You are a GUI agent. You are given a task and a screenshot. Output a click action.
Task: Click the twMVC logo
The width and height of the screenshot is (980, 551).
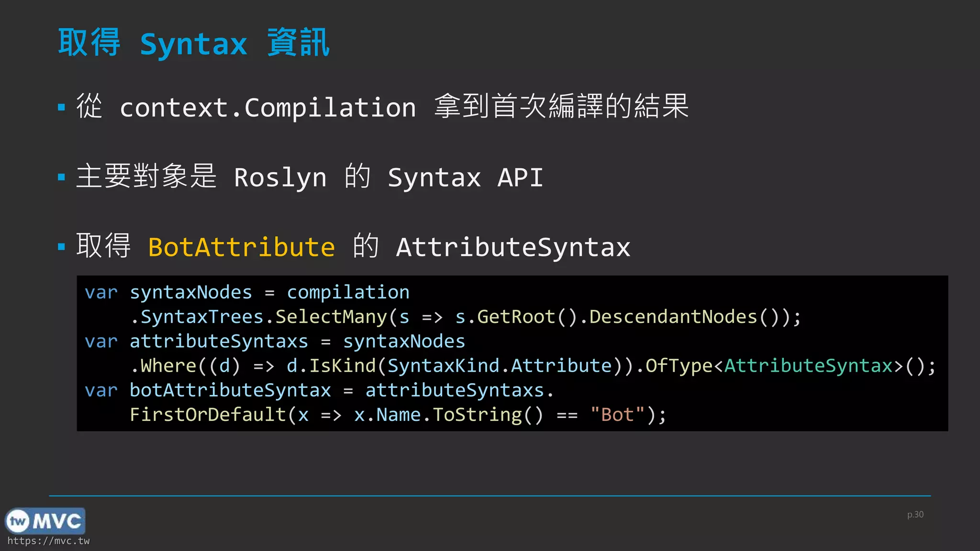click(x=45, y=521)
